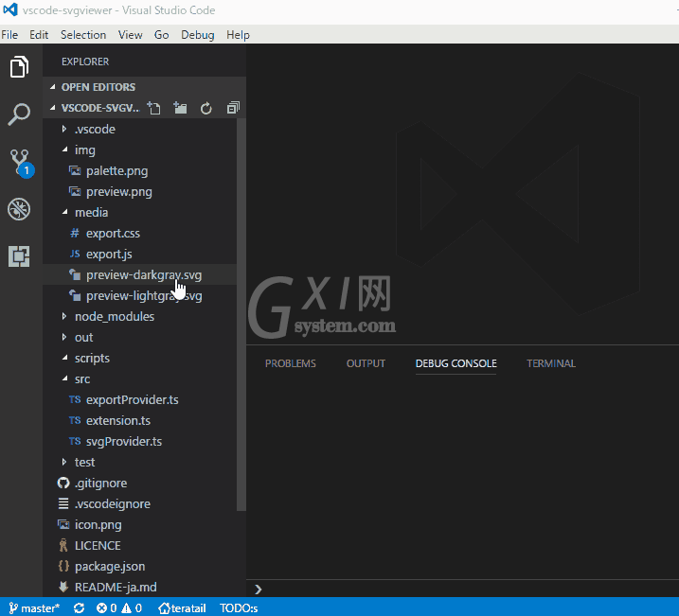Open export.css file name
679x616 pixels.
point(113,234)
